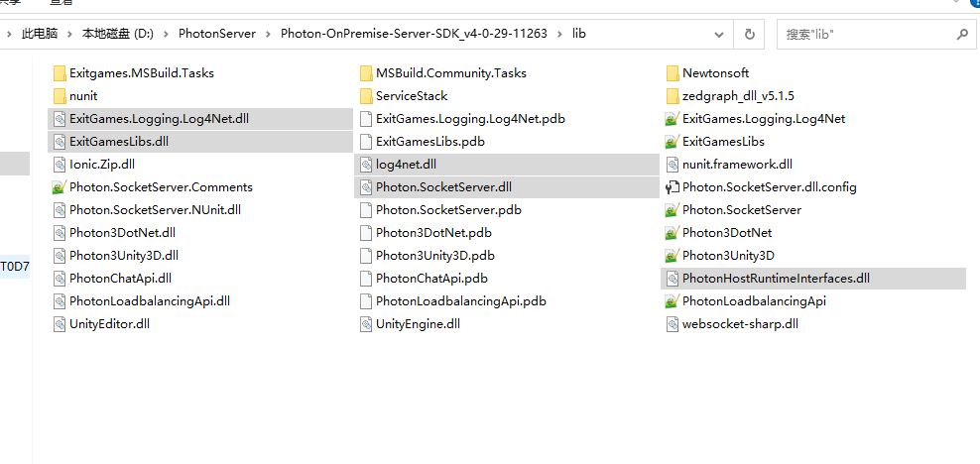Select the UnityEditor.dll file icon
Screen dimensions: 980x464
(60, 324)
